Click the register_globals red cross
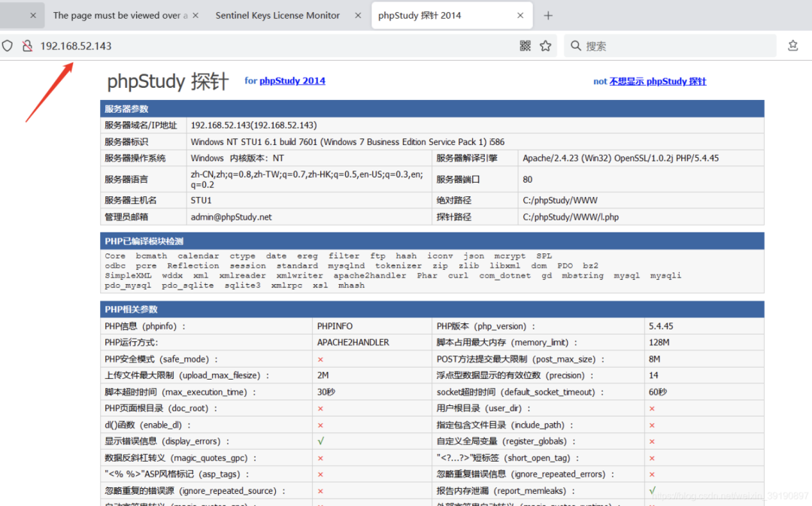The width and height of the screenshot is (812, 506). [651, 442]
